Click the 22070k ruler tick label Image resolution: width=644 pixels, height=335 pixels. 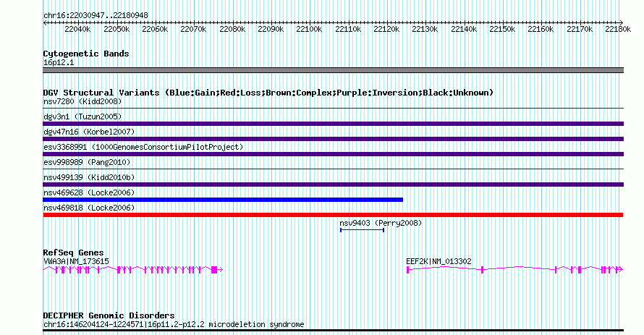pos(193,29)
